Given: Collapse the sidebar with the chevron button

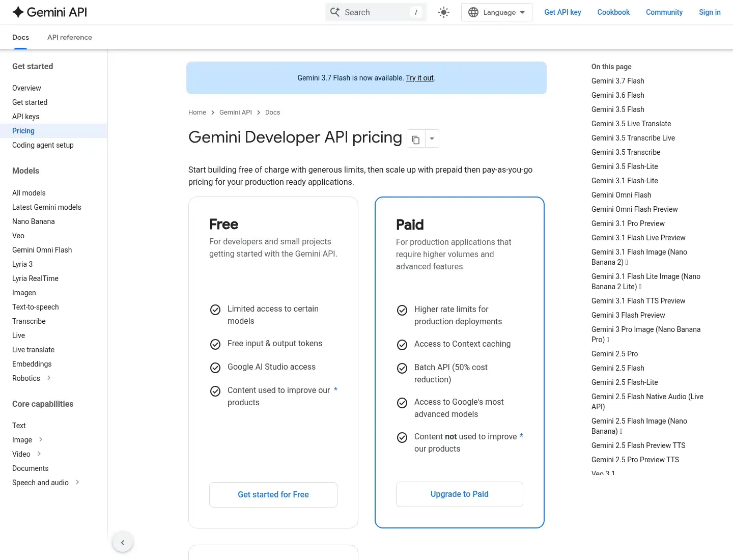Looking at the screenshot, I should (123, 542).
